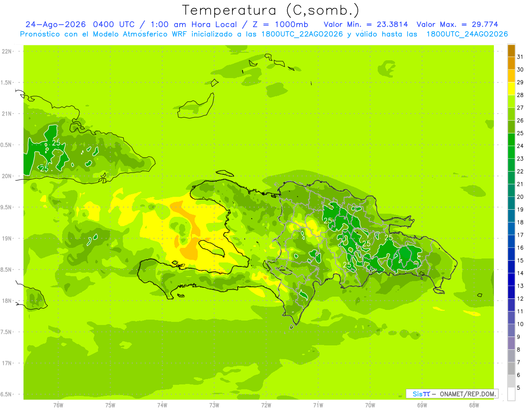Click the '20N' latitude axis label

[x=7, y=176]
